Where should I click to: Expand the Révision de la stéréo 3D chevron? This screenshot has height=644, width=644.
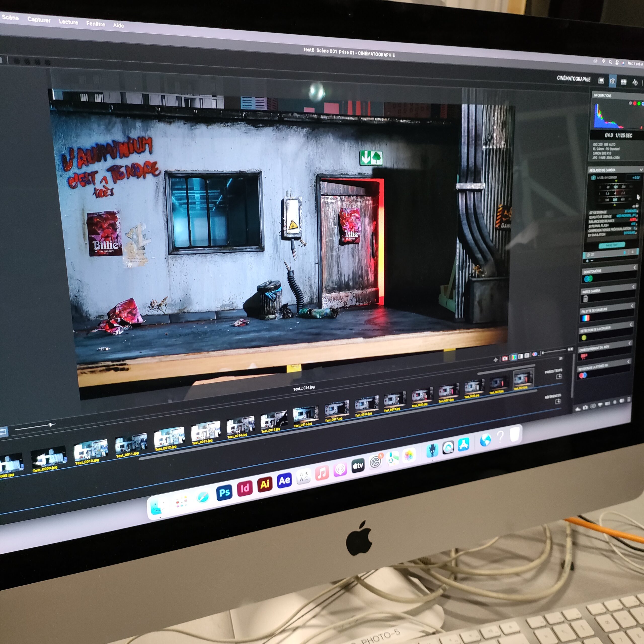pos(628,362)
